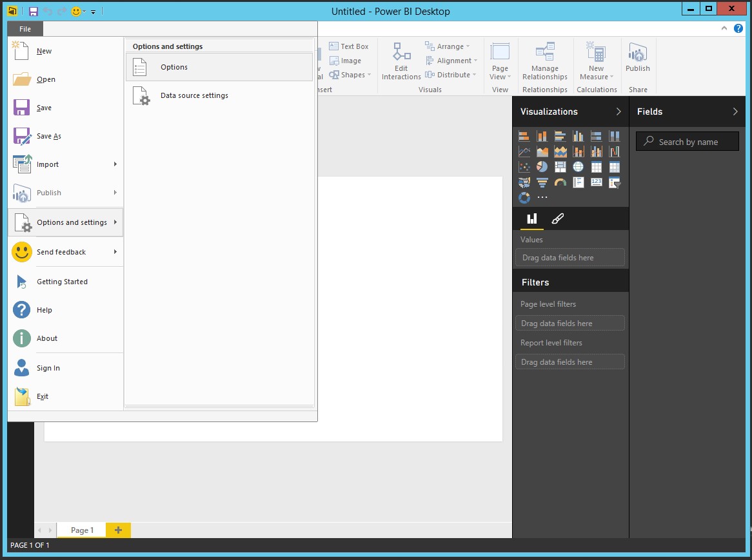Select the slicer visualization
752x560 pixels.
click(615, 182)
